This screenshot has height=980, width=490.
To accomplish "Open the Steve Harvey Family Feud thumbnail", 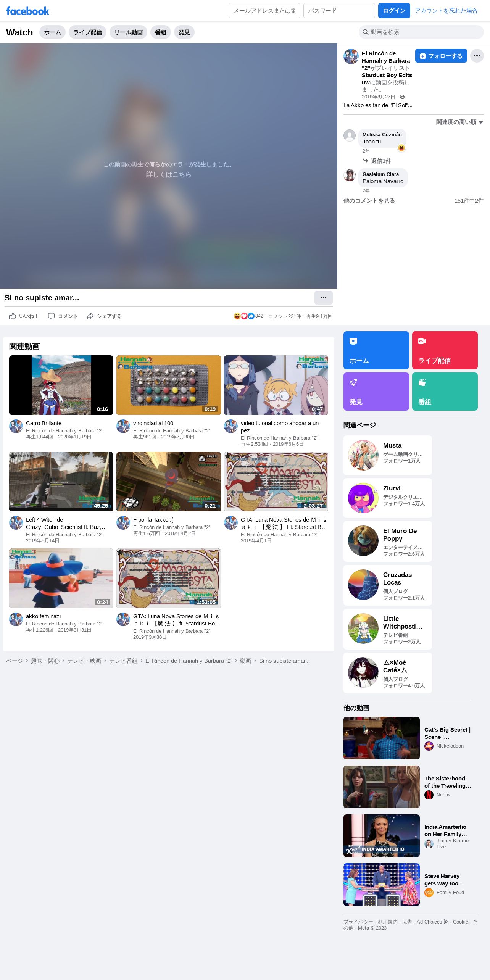I will click(382, 885).
